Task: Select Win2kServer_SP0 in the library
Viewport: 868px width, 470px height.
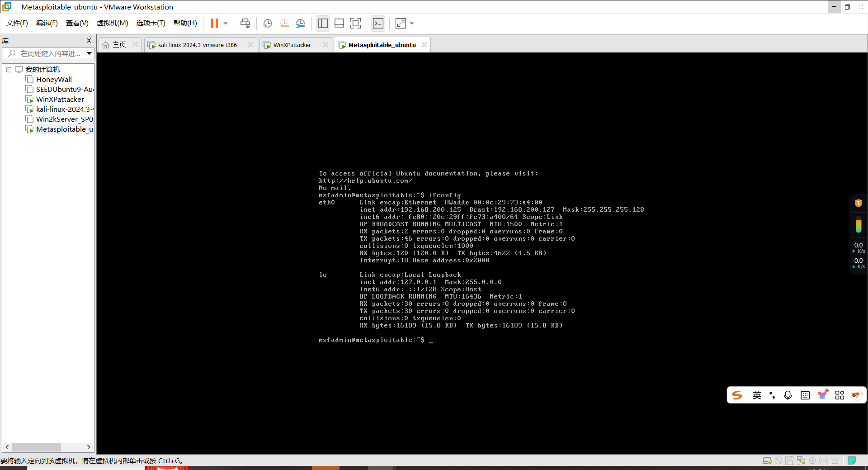Action: pos(65,119)
